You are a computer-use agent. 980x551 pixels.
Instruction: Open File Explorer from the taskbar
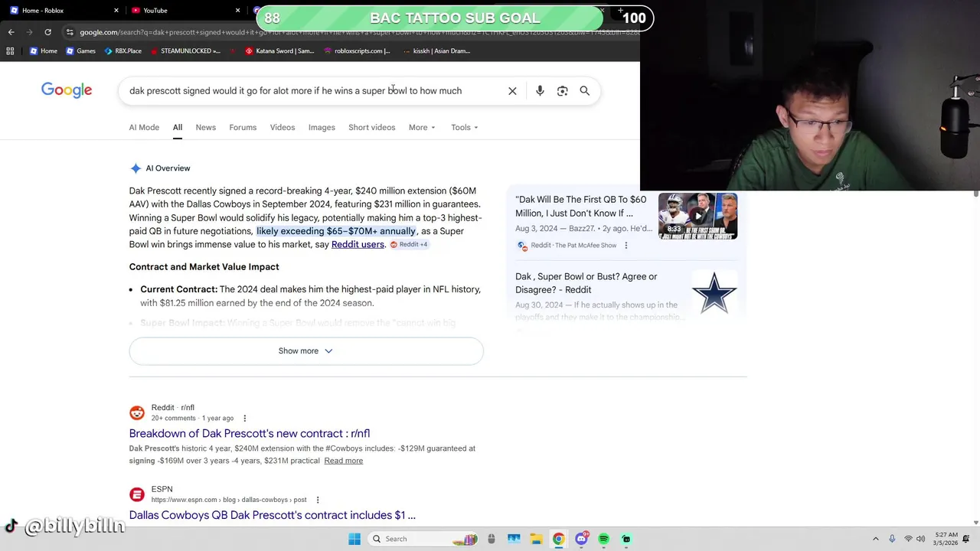[x=536, y=539]
